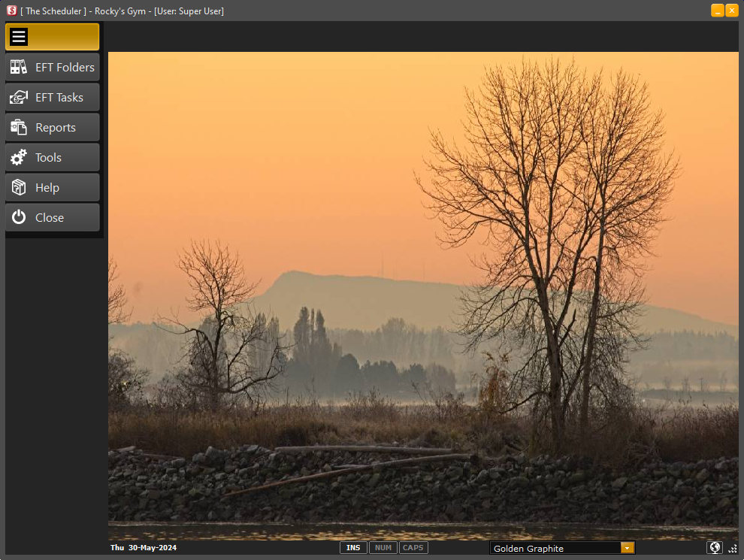Click the globe icon in status bar
Screen dimensions: 744x560
715,548
